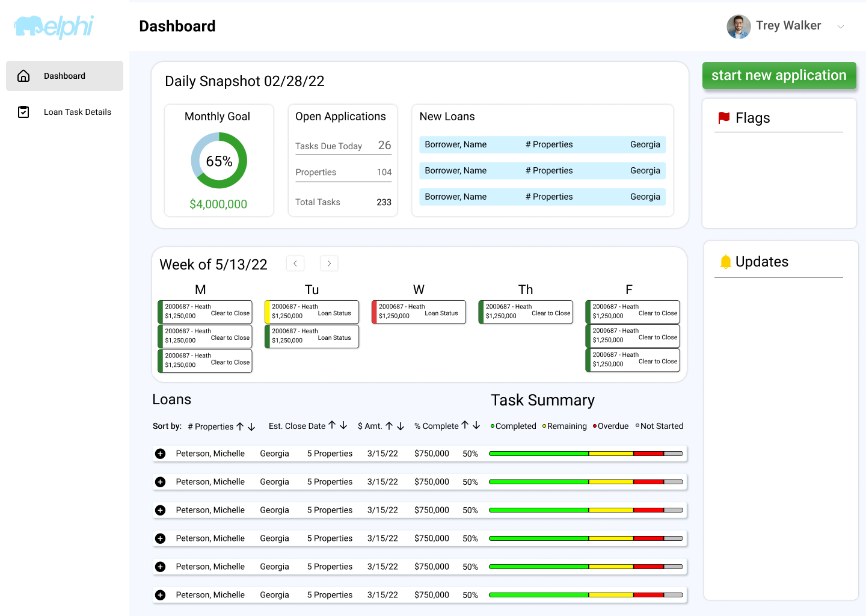Image resolution: width=866 pixels, height=616 pixels.
Task: Go to next week with right chevron
Action: pyautogui.click(x=329, y=263)
